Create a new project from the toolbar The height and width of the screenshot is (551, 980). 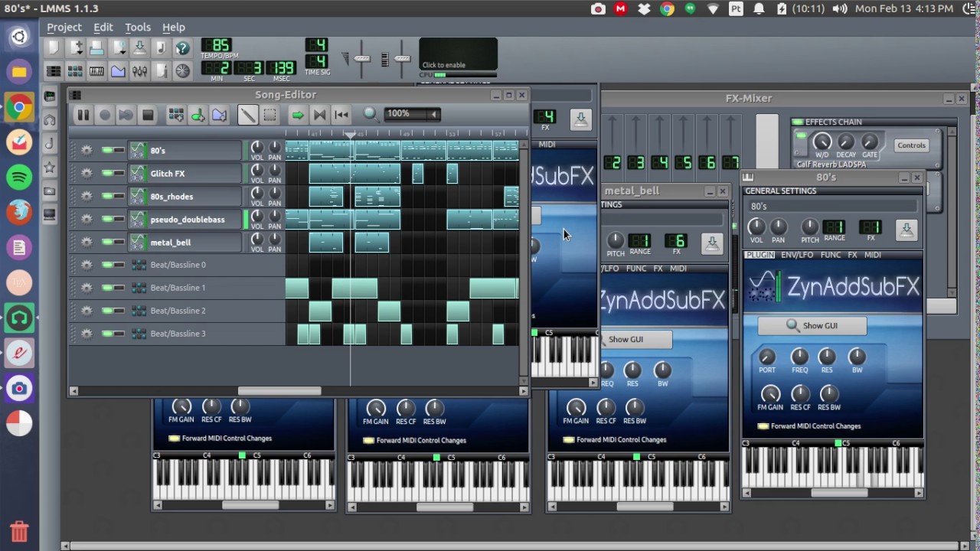click(x=54, y=48)
